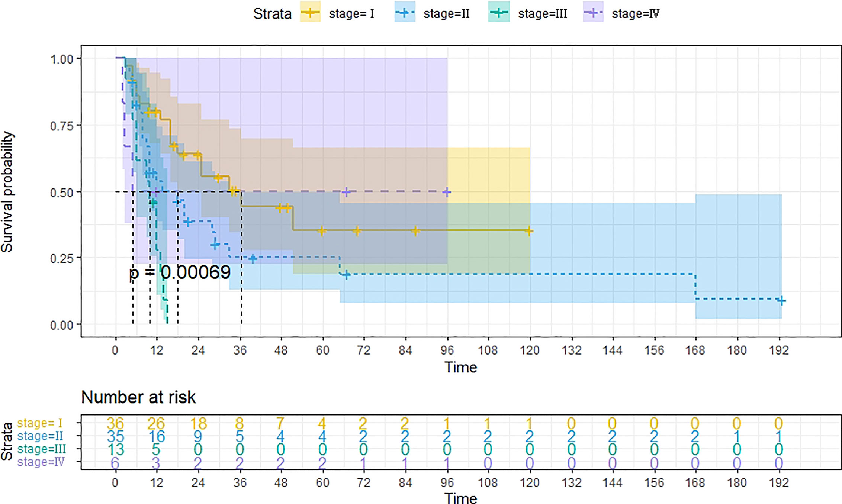Click the value 18 in stage I row
This screenshot has height=504, width=842.
tap(198, 423)
